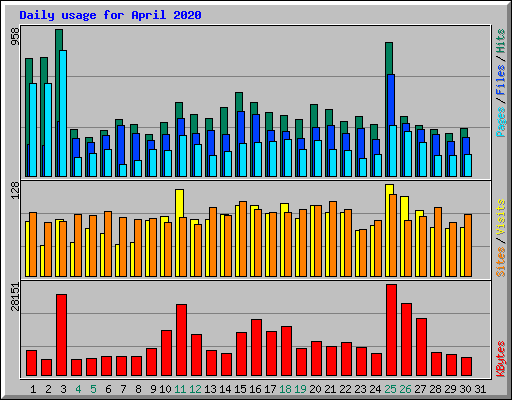The height and width of the screenshot is (400, 512).
Task: Click the red KBytes bar for day 25
Action: [391, 330]
